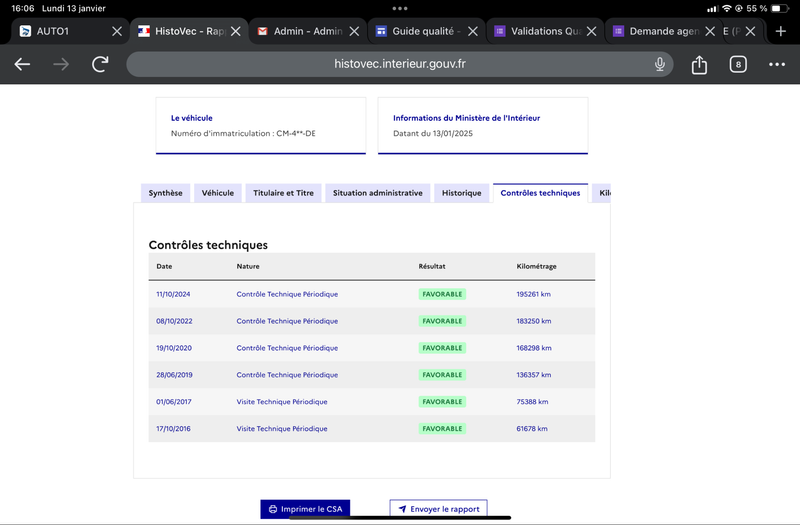Click the Envoyer le rapport button
The image size is (800, 525).
(x=438, y=509)
